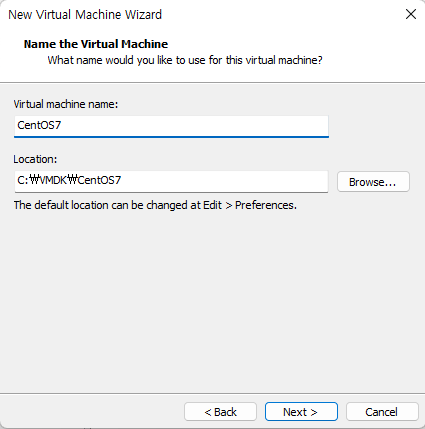
Task: Place cursor at the C: drive prefix of the path
Action: pos(23,180)
